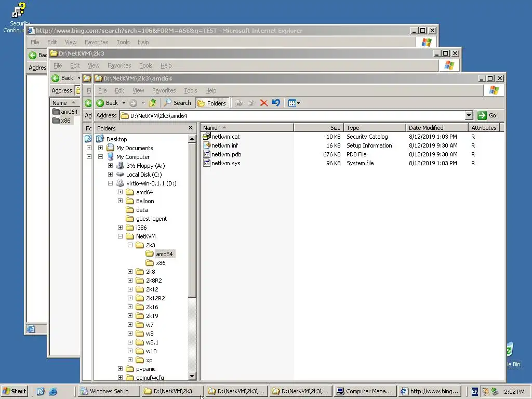Open Favorites menu in Internet Explorer window
This screenshot has height=399, width=532.
coord(96,42)
